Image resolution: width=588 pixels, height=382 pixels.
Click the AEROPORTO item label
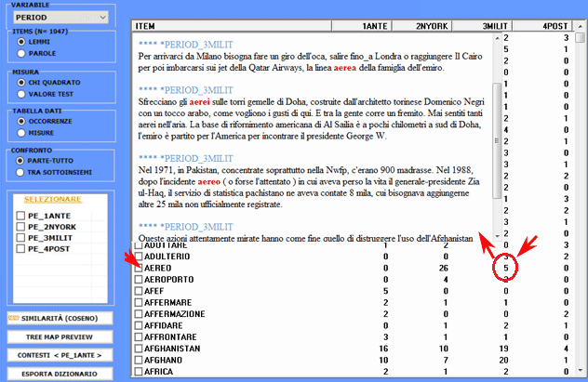(169, 280)
